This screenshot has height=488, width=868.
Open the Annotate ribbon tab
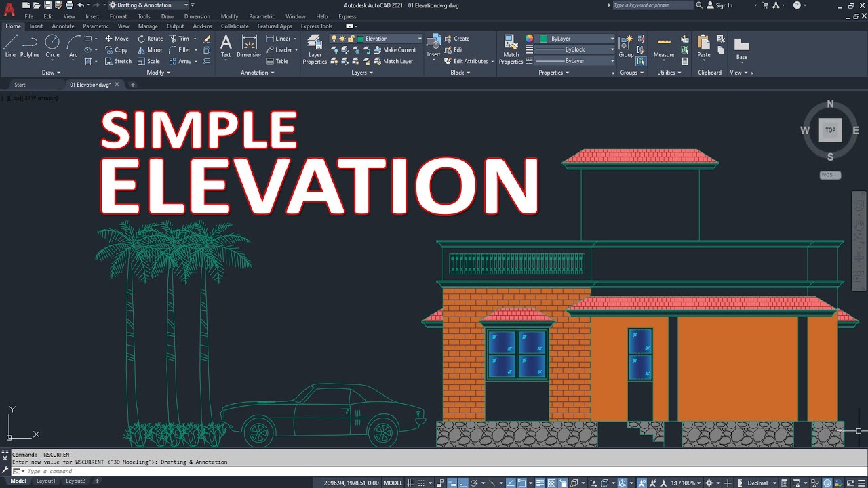(x=63, y=26)
